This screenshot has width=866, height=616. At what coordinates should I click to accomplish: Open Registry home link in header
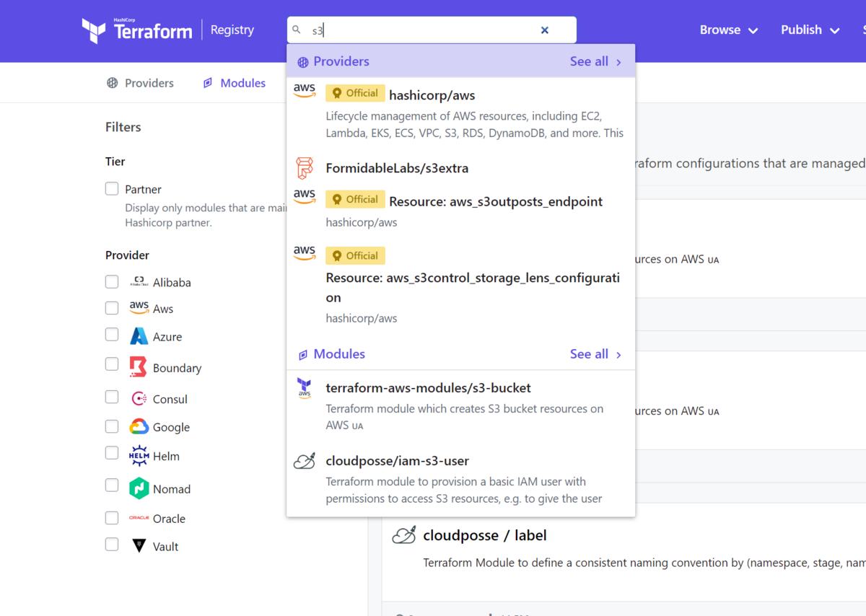(x=232, y=30)
